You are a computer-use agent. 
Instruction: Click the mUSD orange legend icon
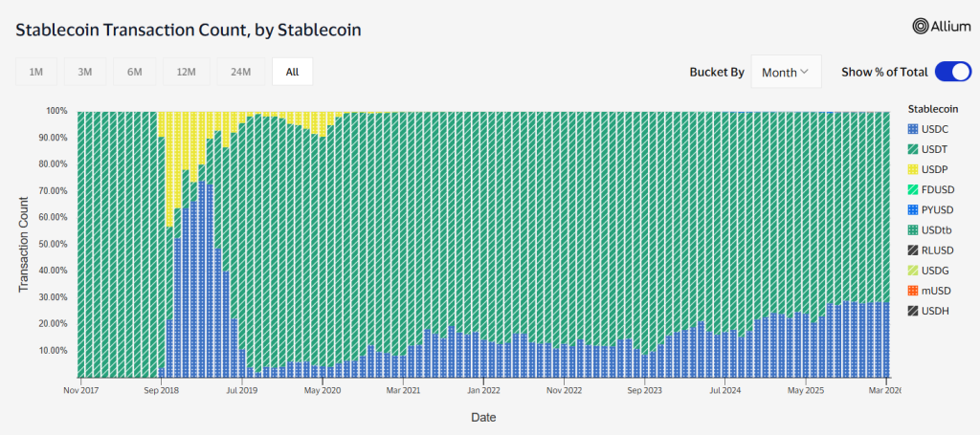(x=912, y=290)
